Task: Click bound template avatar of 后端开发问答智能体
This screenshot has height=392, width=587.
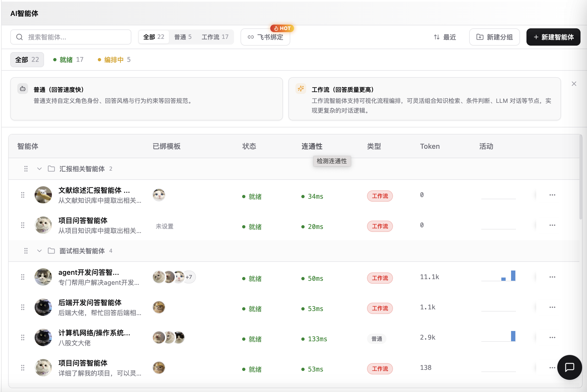Action: 159,307
